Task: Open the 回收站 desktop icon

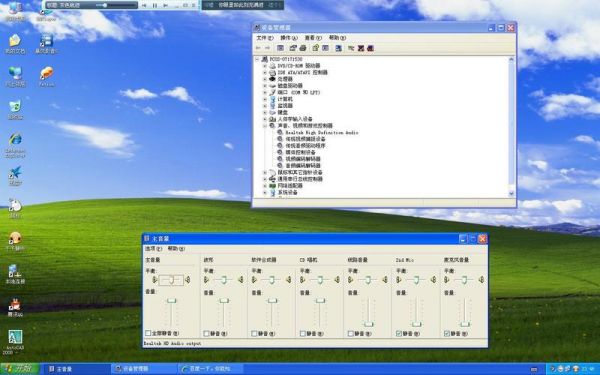Action: [x=15, y=110]
